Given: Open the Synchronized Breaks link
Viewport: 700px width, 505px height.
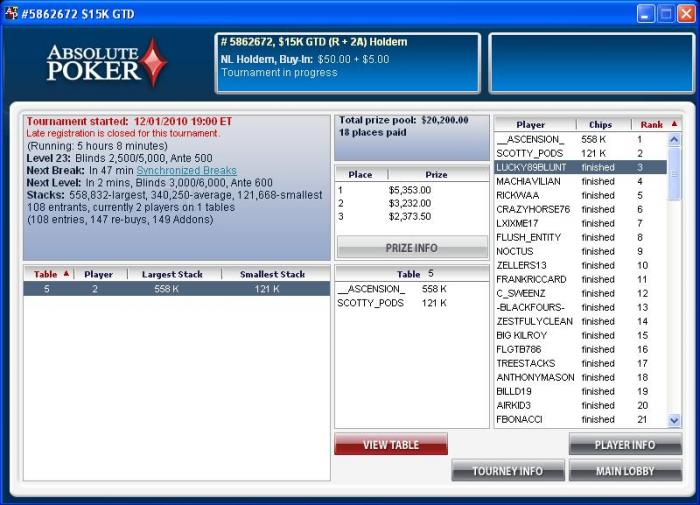Looking at the screenshot, I should (x=187, y=171).
